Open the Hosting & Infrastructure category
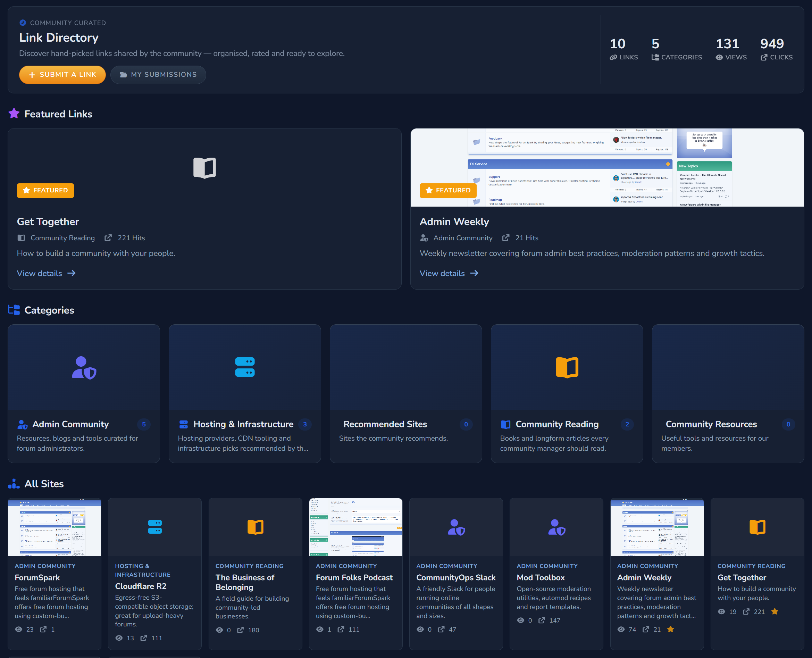The height and width of the screenshot is (658, 812). pyautogui.click(x=243, y=424)
